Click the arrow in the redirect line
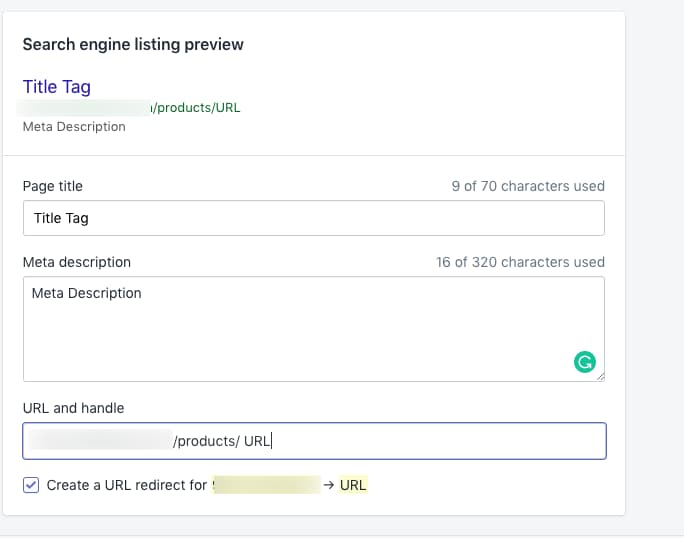 [328, 485]
